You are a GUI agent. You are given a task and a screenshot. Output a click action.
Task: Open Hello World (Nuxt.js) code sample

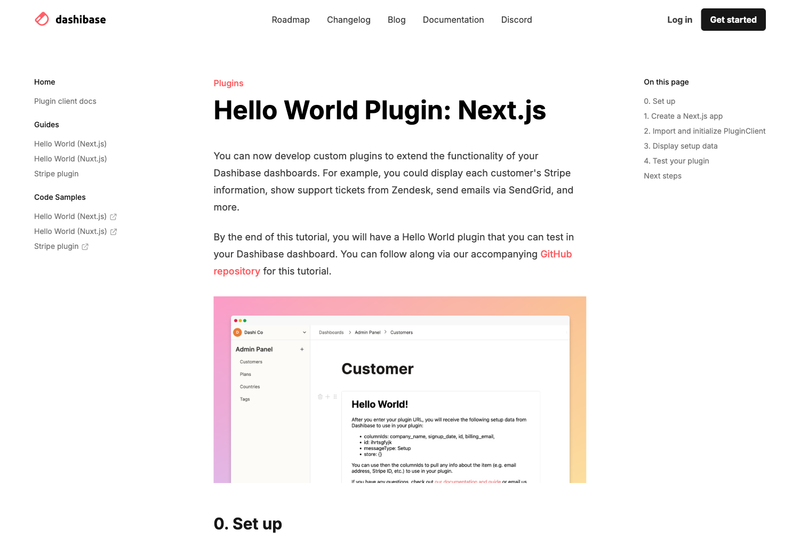click(70, 231)
